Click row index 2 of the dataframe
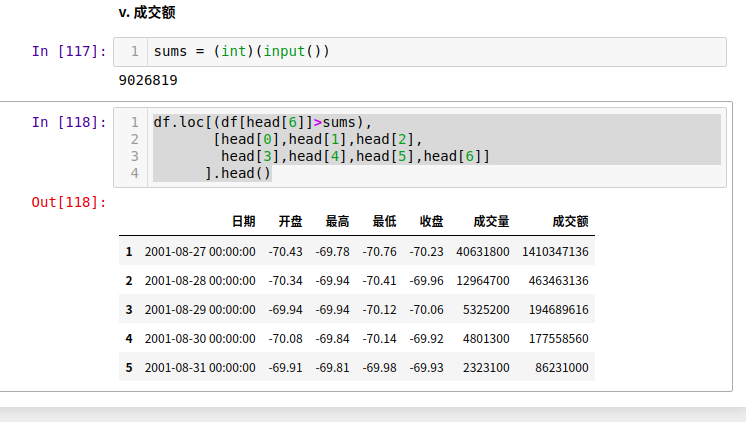This screenshot has height=422, width=746. click(x=129, y=281)
